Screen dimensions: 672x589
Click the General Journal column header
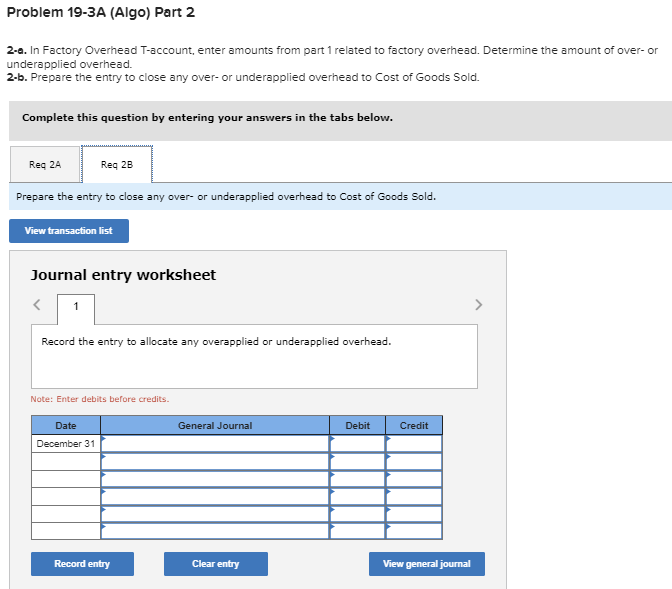coord(215,426)
